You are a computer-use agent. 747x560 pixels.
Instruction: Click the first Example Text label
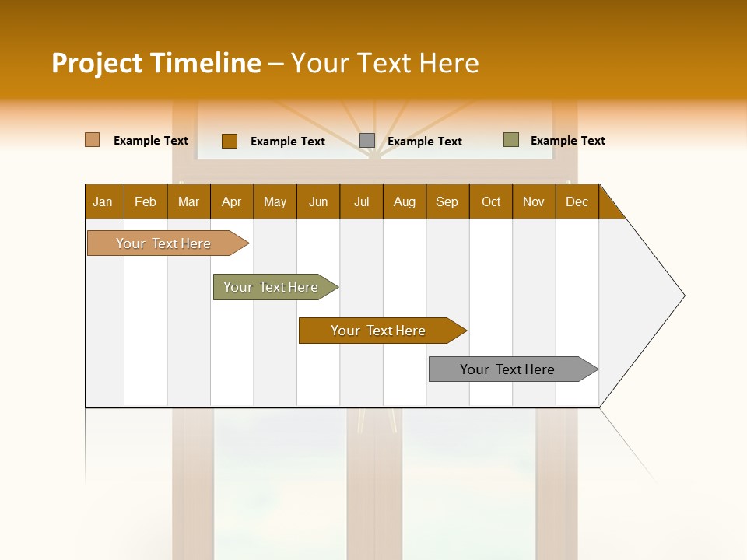150,140
